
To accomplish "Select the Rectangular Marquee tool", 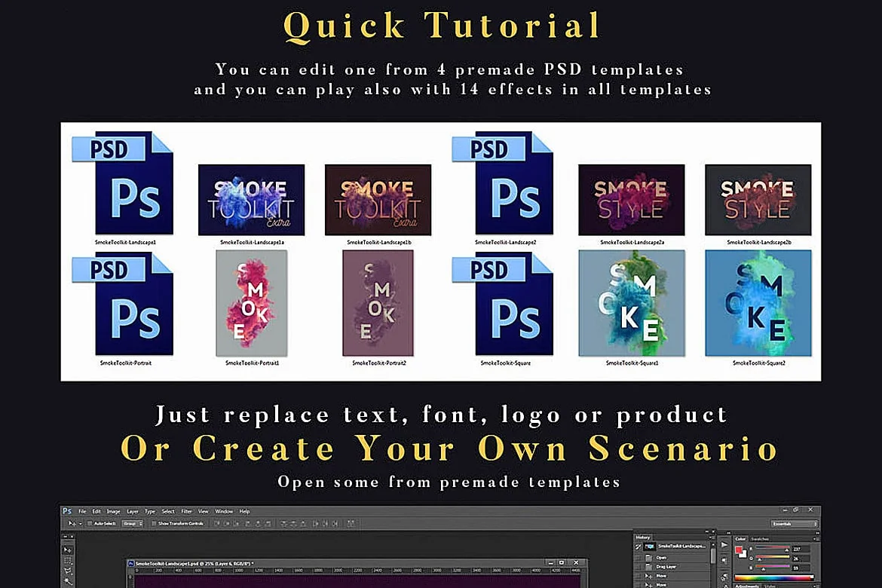I will coord(68,560).
